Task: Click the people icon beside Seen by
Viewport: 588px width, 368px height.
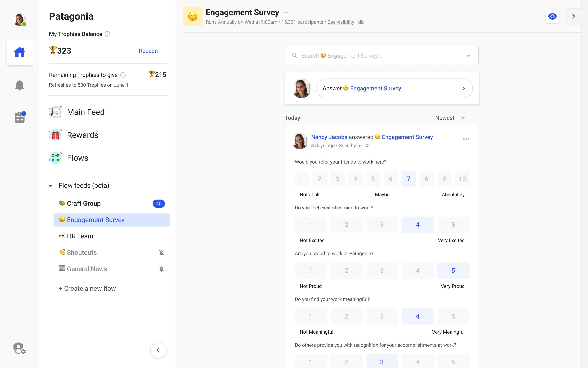Action: click(x=367, y=146)
